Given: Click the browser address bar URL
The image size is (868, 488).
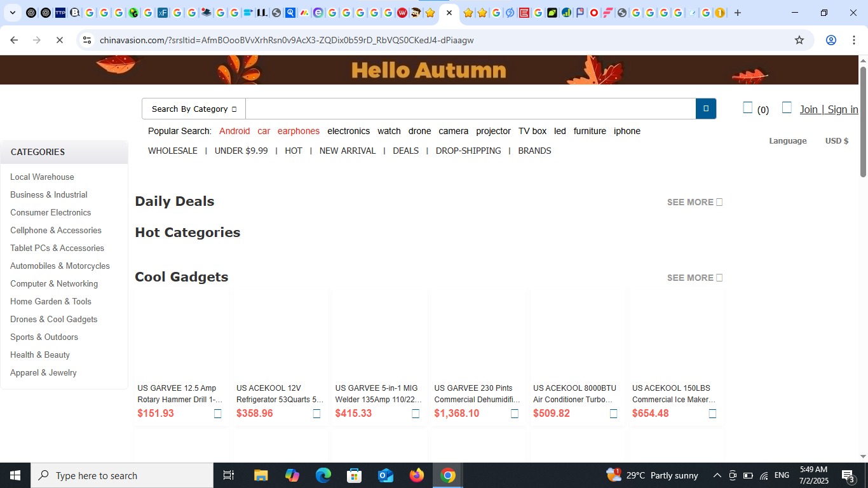Looking at the screenshot, I should (x=287, y=40).
